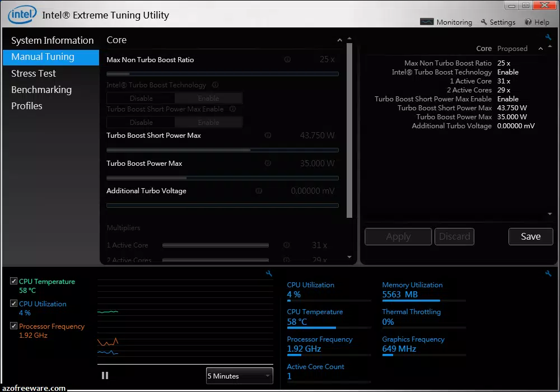Show info for 1 Active Core multiplier
The width and height of the screenshot is (560, 392).
click(286, 245)
